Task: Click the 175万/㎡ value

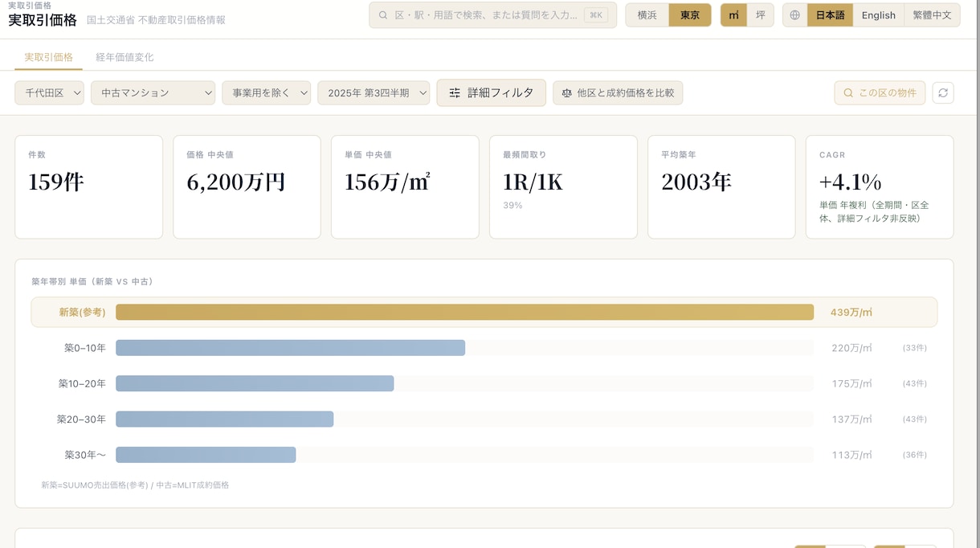Action: click(851, 384)
